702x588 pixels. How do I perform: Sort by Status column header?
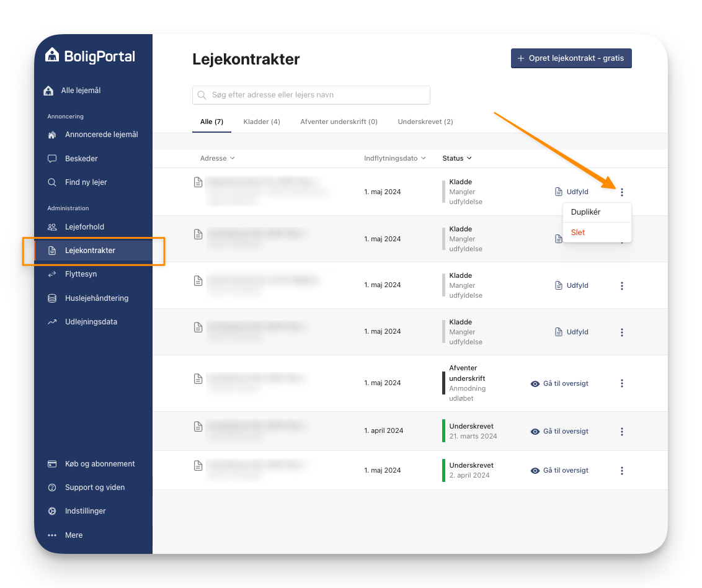tap(456, 158)
